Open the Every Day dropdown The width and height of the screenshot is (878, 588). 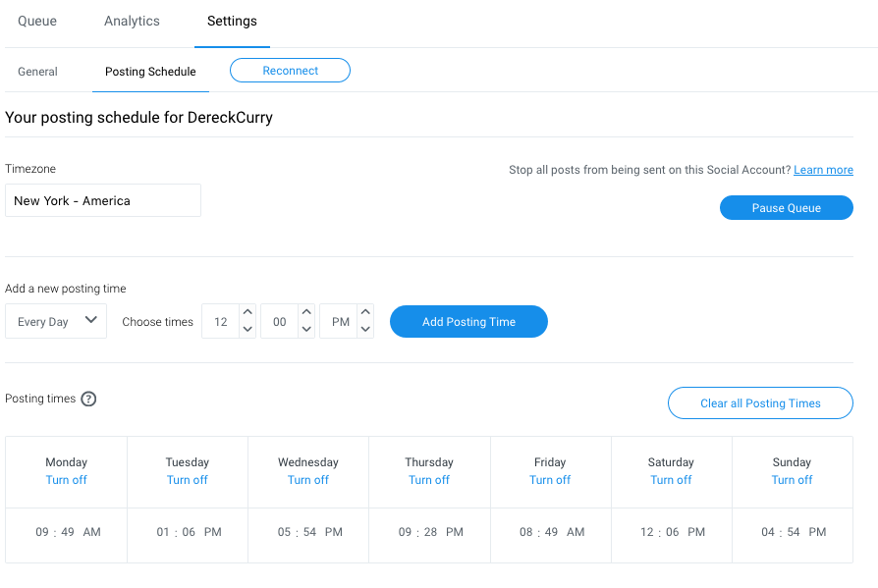56,321
